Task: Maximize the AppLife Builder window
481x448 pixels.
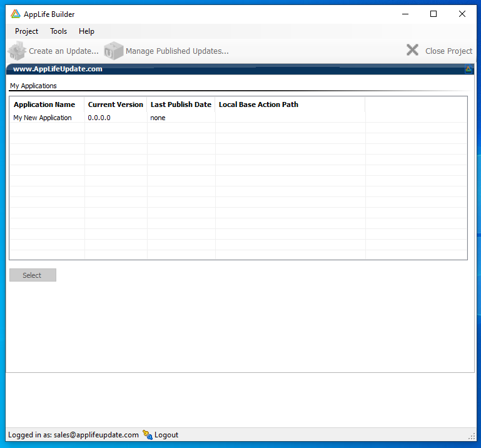Action: (433, 14)
